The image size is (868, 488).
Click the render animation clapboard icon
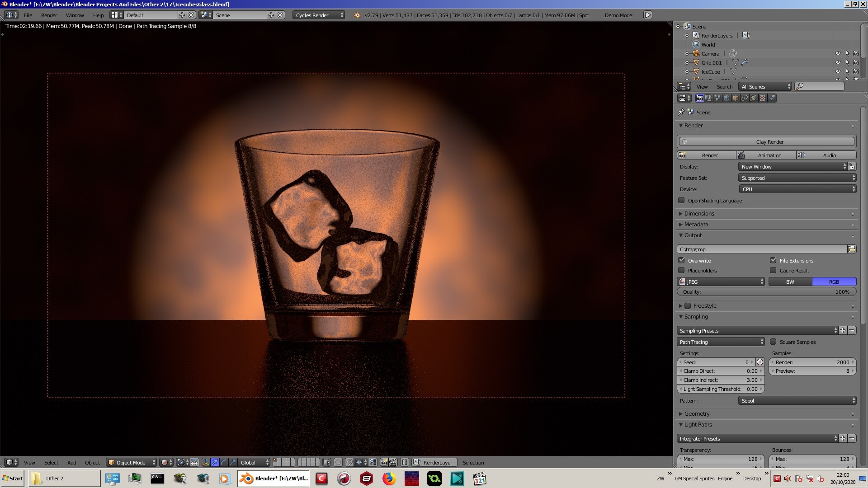(392, 462)
